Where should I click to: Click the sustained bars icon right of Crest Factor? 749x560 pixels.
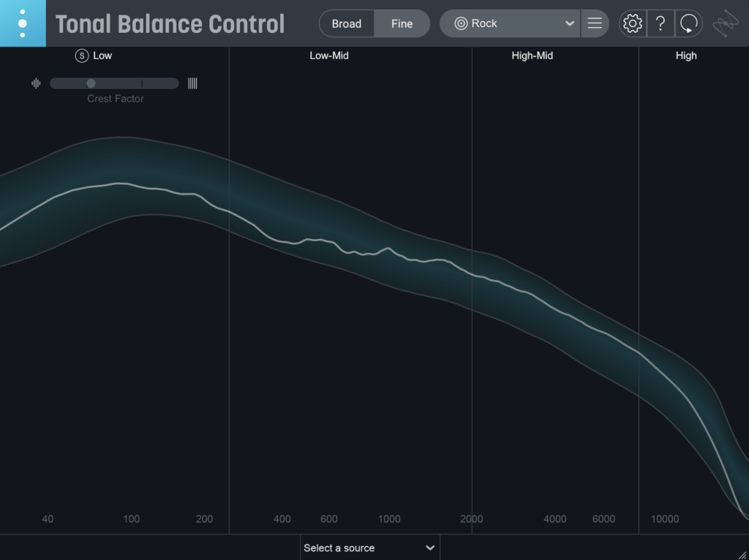coord(192,83)
